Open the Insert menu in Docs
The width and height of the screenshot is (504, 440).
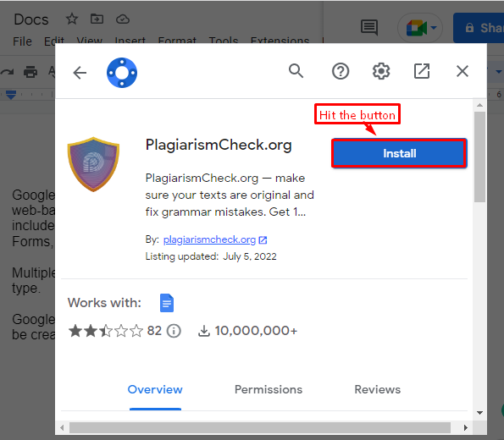coord(130,40)
